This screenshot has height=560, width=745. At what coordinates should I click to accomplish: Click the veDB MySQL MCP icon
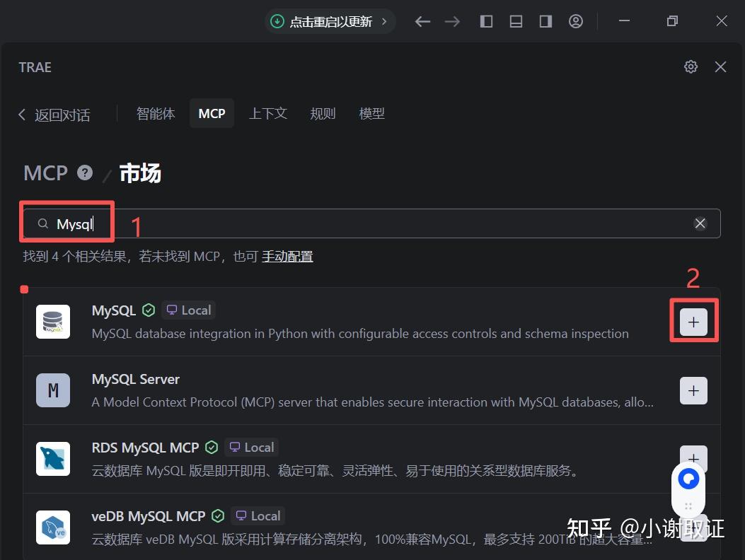[x=53, y=527]
